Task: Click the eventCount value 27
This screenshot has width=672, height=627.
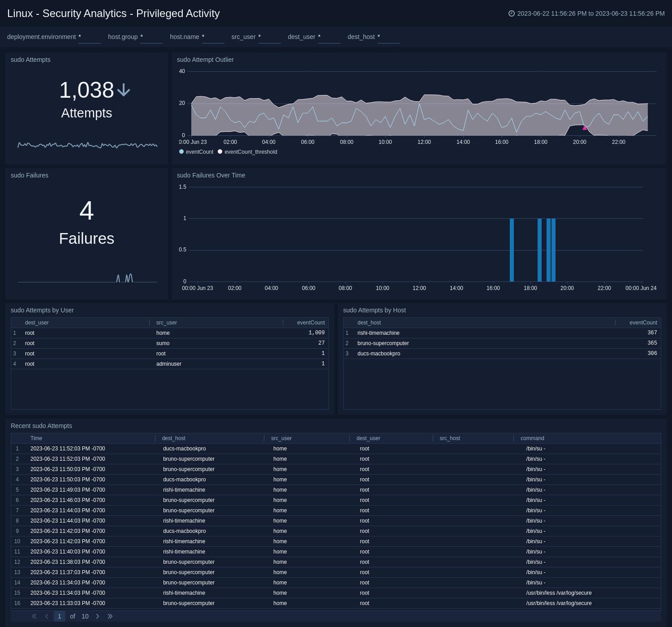Action: point(322,343)
